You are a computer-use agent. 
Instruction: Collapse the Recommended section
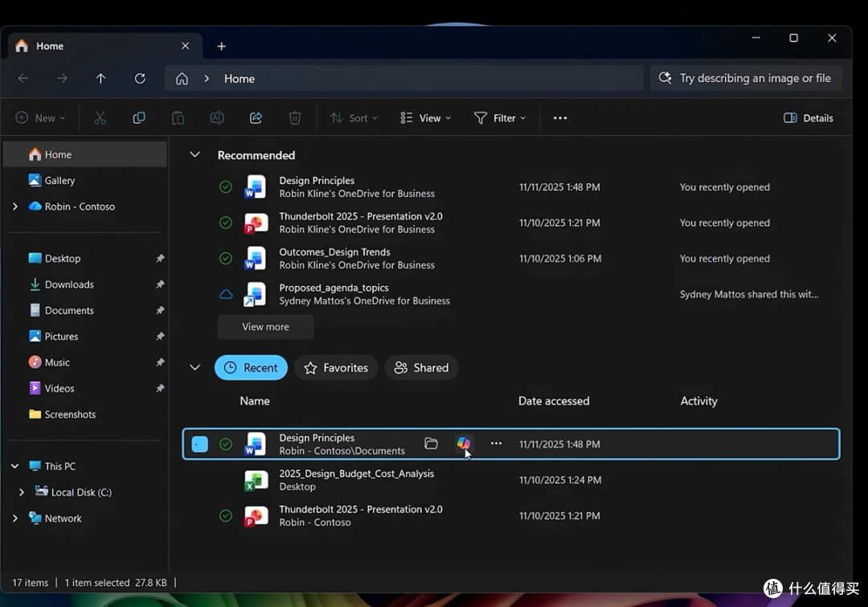(194, 154)
